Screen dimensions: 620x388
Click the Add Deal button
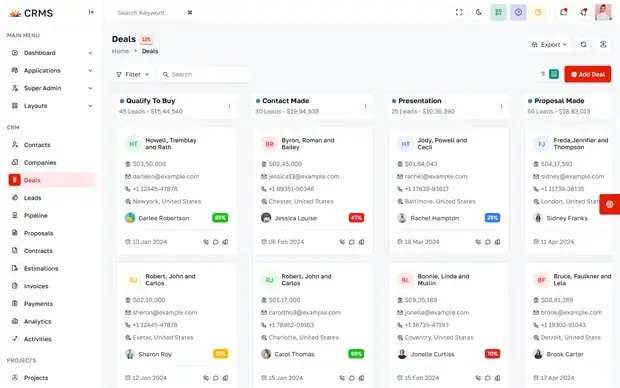(588, 74)
